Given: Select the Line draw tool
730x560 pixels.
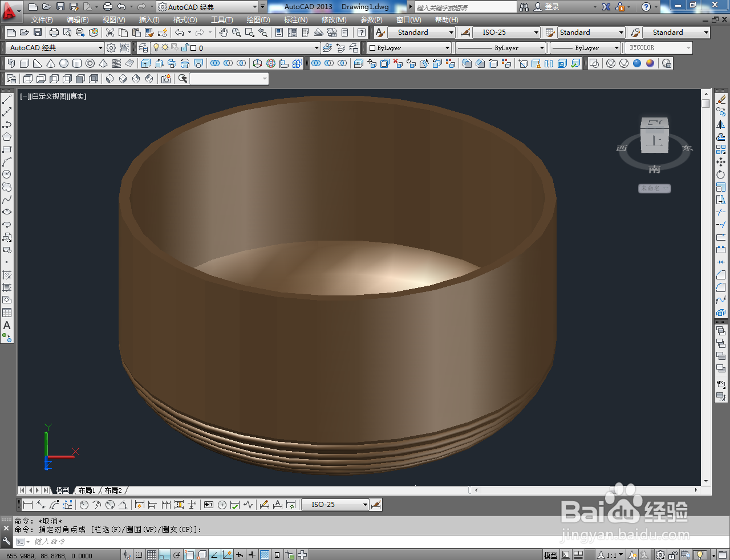Looking at the screenshot, I should tap(7, 99).
